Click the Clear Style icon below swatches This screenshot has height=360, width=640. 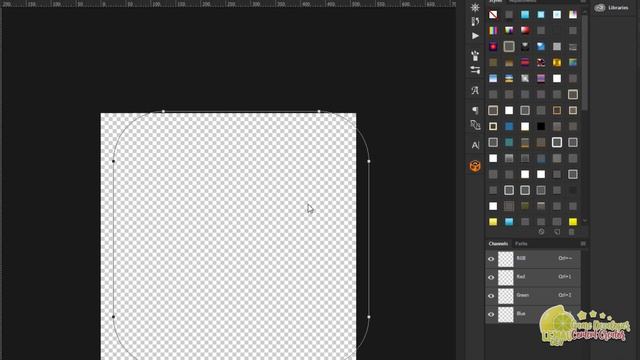coord(541,232)
